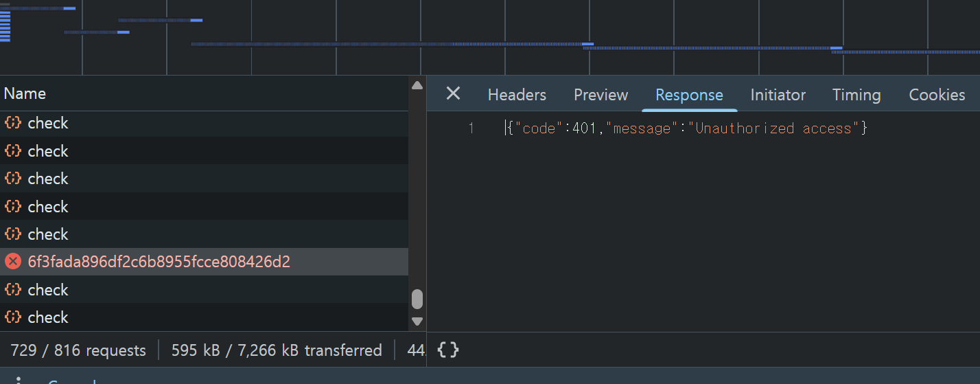Click the request list scroll down arrow
The image size is (980, 384).
(x=417, y=321)
